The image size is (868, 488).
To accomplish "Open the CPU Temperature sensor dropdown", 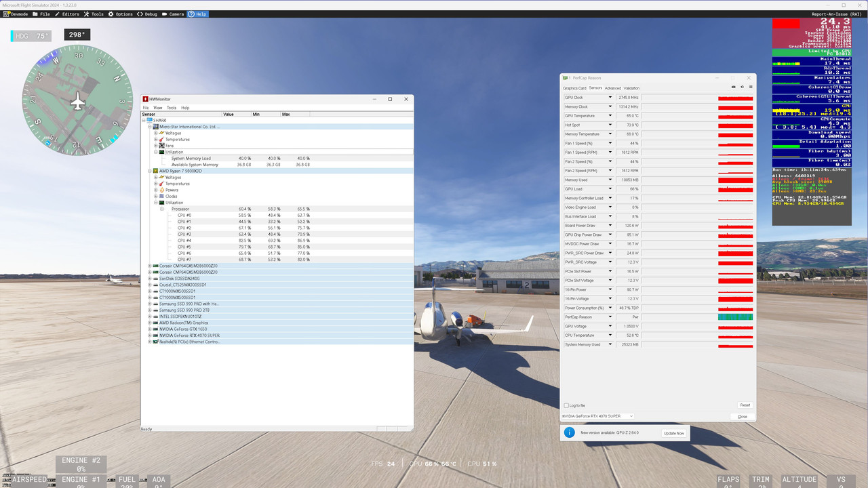I will click(610, 335).
